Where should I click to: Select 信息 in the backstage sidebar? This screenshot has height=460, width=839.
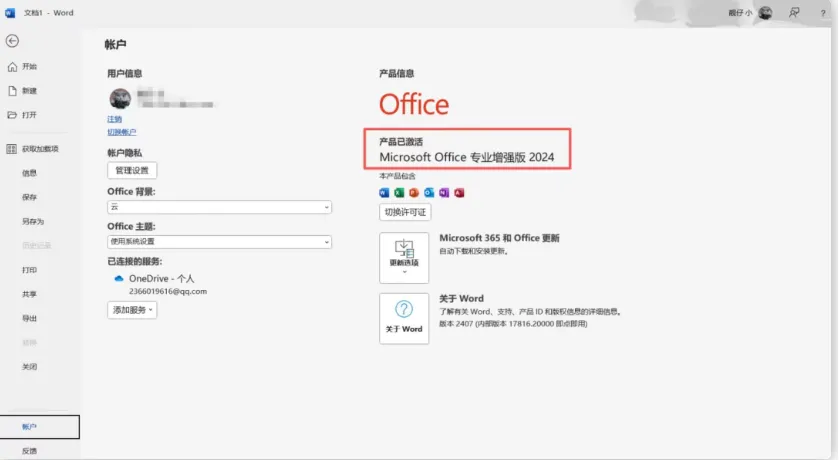click(x=29, y=173)
